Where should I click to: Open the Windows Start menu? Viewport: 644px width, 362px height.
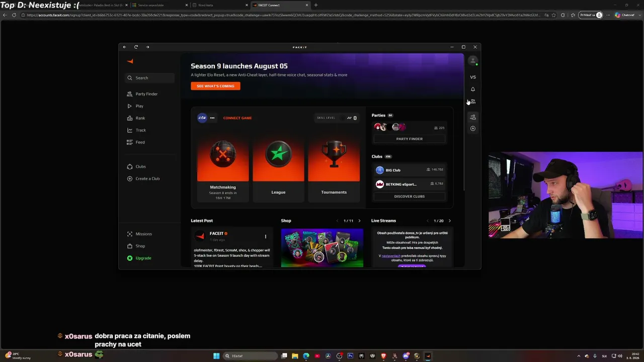coord(216,356)
